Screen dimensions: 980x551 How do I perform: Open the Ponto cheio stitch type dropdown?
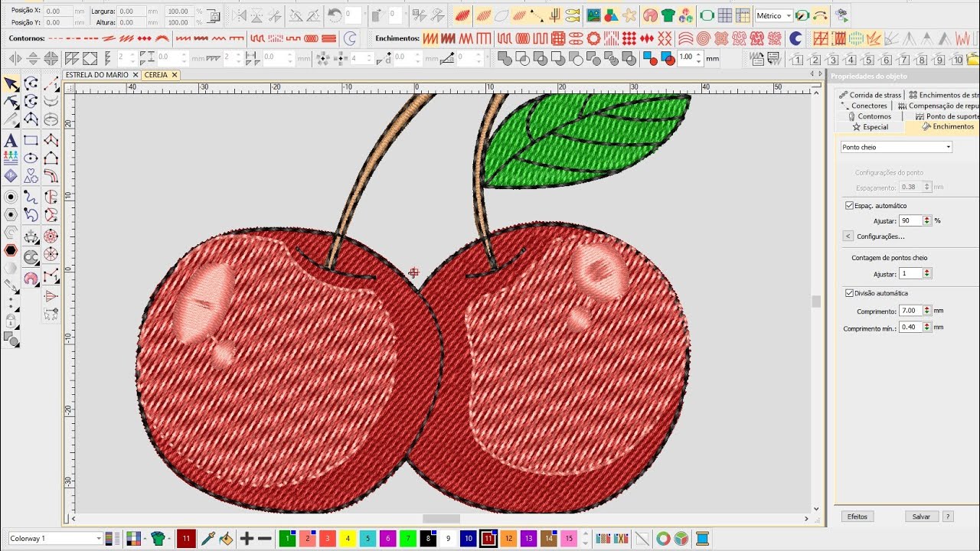tap(896, 147)
